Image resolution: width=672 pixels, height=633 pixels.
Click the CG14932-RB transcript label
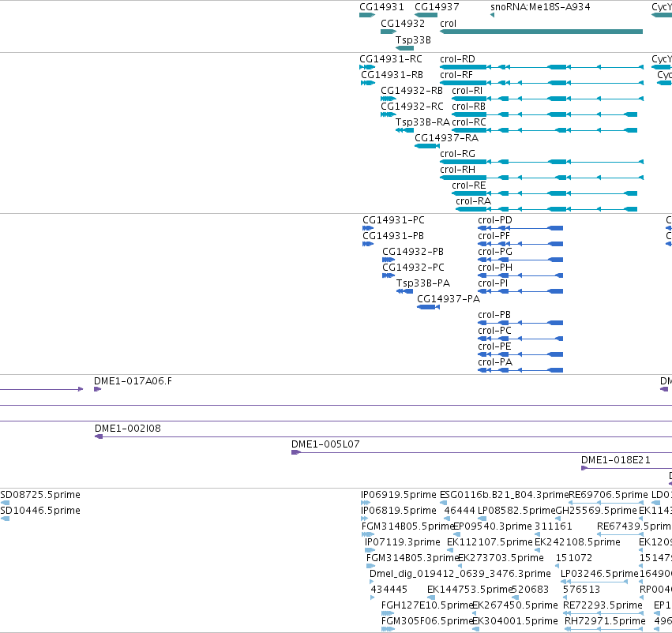point(411,90)
